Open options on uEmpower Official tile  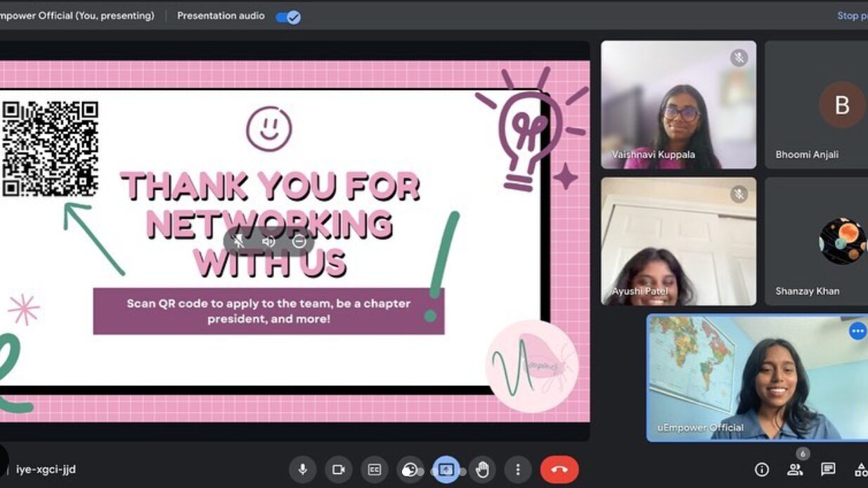857,331
